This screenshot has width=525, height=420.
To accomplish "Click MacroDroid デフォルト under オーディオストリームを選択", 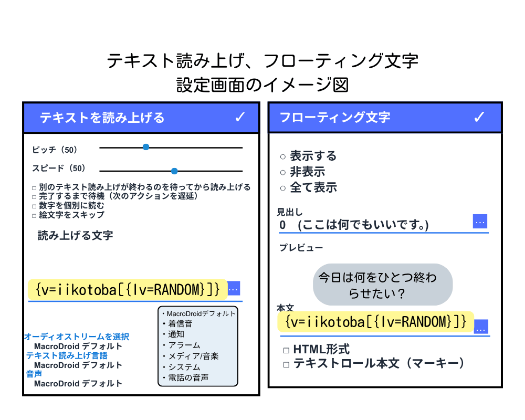I will click(x=78, y=346).
